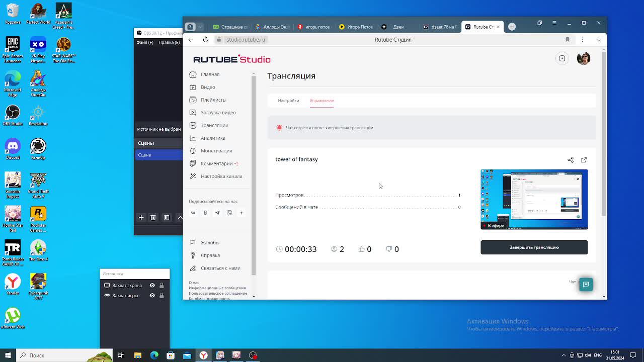Viewport: 644px width, 362px height.
Task: Toggle visibility of Захват игры source
Action: tap(152, 296)
